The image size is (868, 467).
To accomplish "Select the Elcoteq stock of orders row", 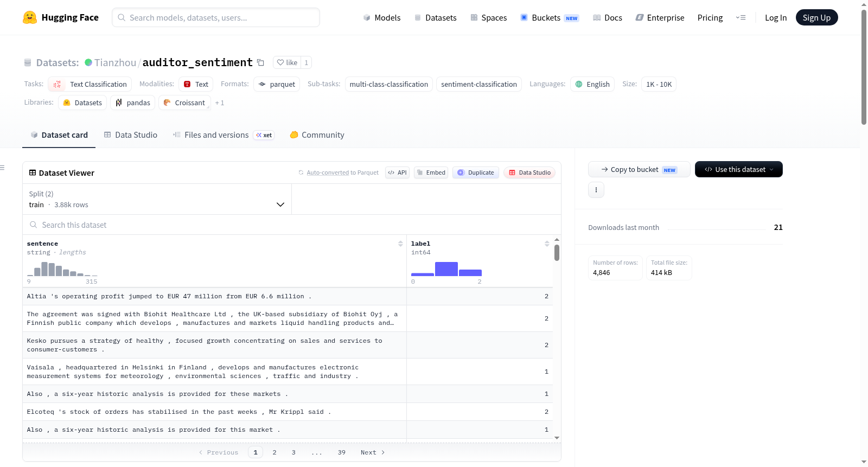I will (288, 412).
